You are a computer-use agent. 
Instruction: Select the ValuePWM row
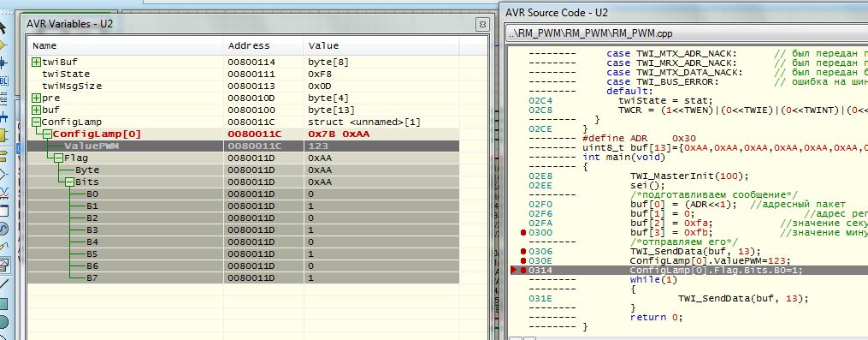pos(243,146)
